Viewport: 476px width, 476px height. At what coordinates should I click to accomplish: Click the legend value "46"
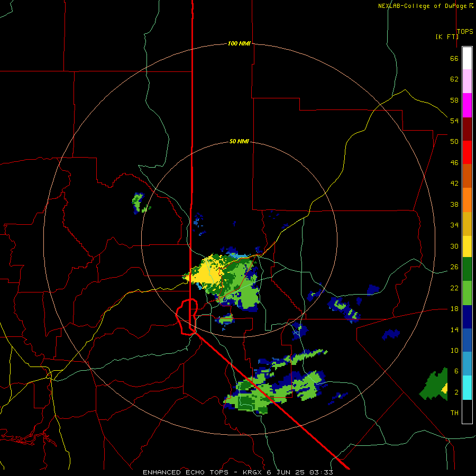pyautogui.click(x=454, y=163)
